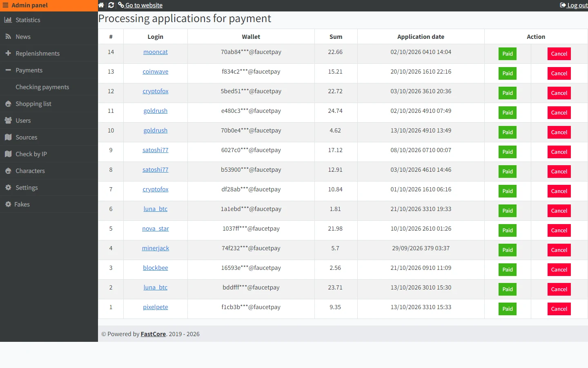The height and width of the screenshot is (368, 588).
Task: Open Checking payments submenu item
Action: tap(49, 87)
